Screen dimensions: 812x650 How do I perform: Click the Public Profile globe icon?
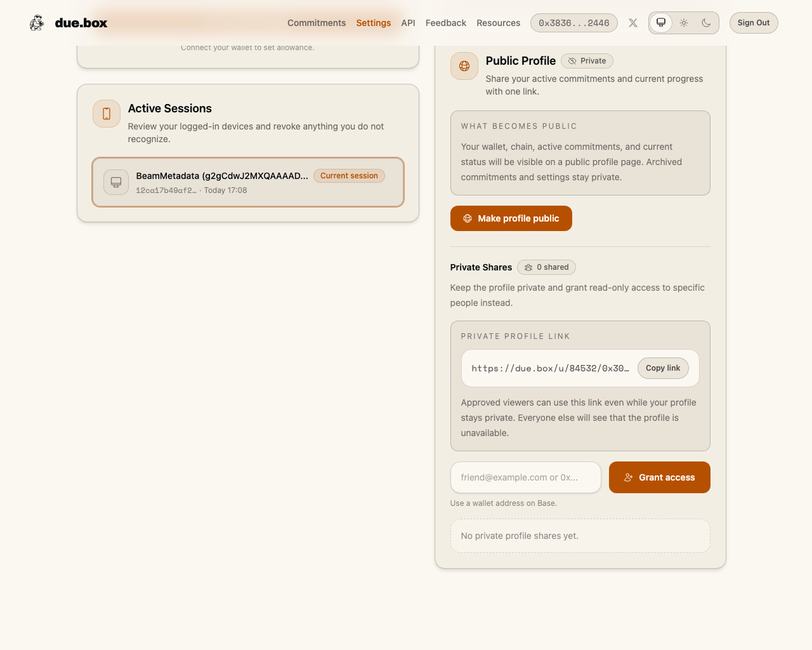[464, 66]
